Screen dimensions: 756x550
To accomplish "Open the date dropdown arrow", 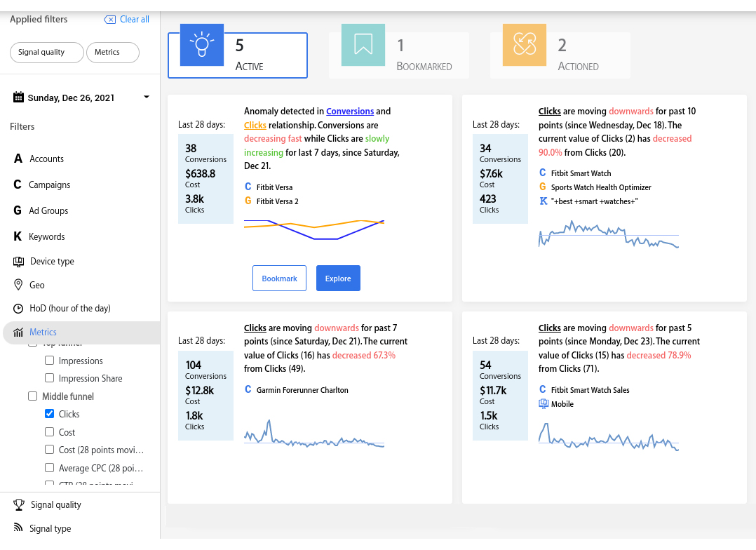I will tap(147, 97).
